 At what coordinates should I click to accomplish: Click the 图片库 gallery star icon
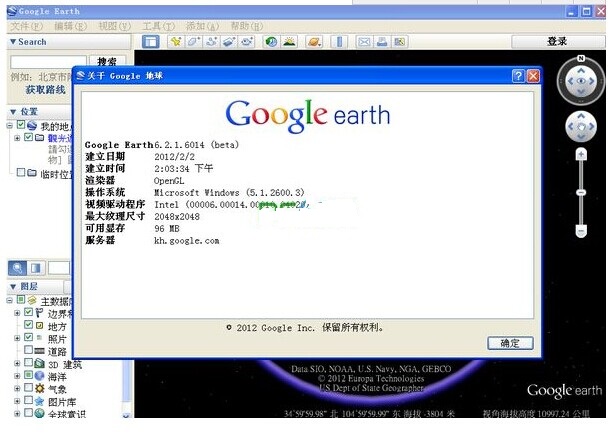(x=39, y=401)
